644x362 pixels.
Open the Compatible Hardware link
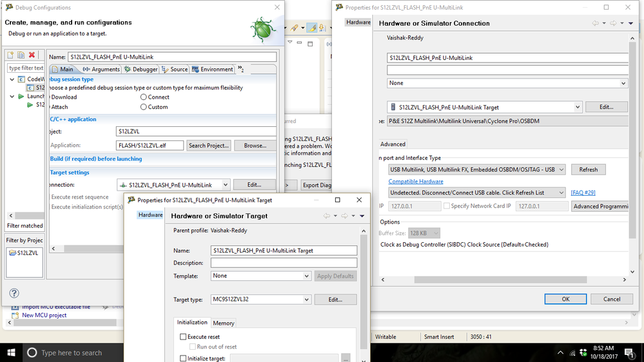(416, 182)
